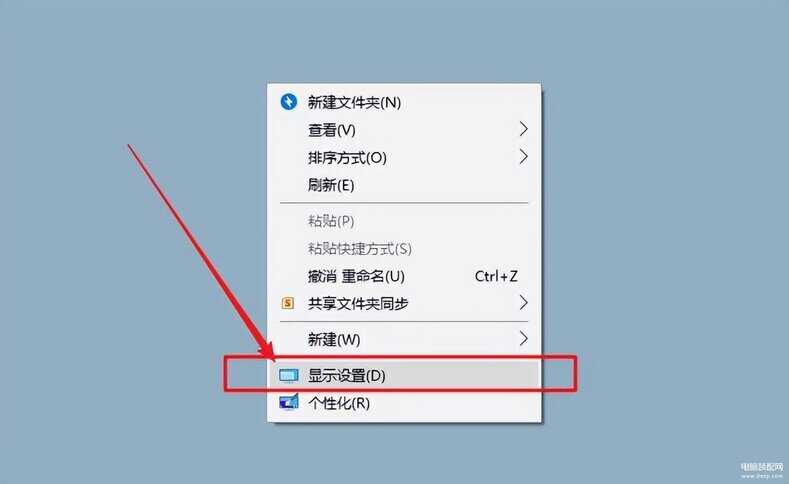Open the 查看(V) menu item
The height and width of the screenshot is (484, 789).
(x=405, y=130)
